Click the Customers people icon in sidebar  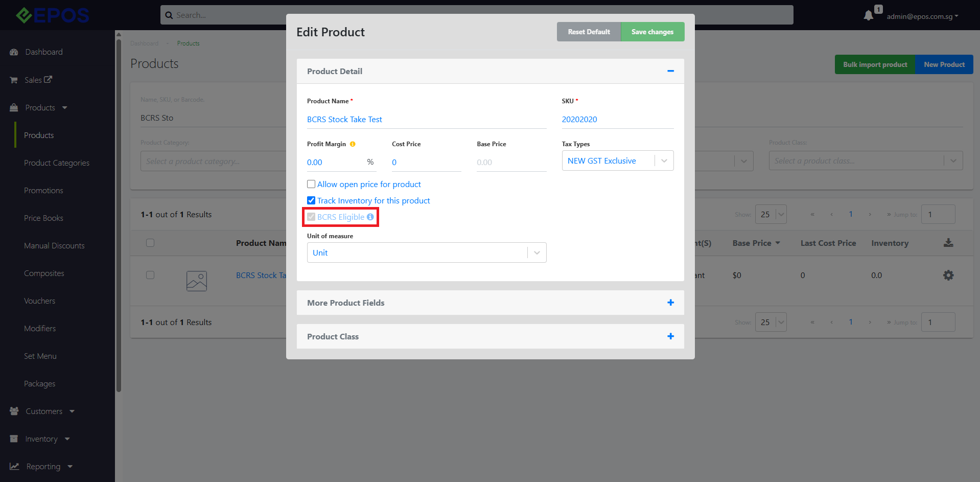14,411
